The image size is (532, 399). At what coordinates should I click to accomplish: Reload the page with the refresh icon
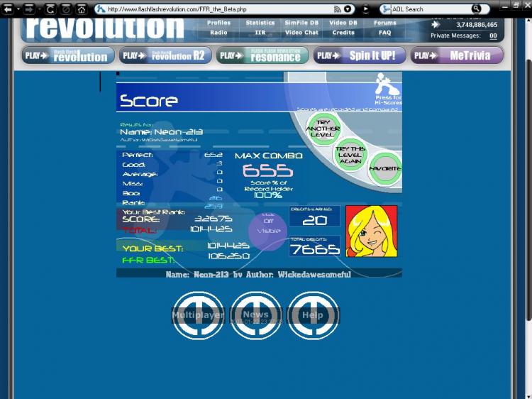[x=50, y=9]
